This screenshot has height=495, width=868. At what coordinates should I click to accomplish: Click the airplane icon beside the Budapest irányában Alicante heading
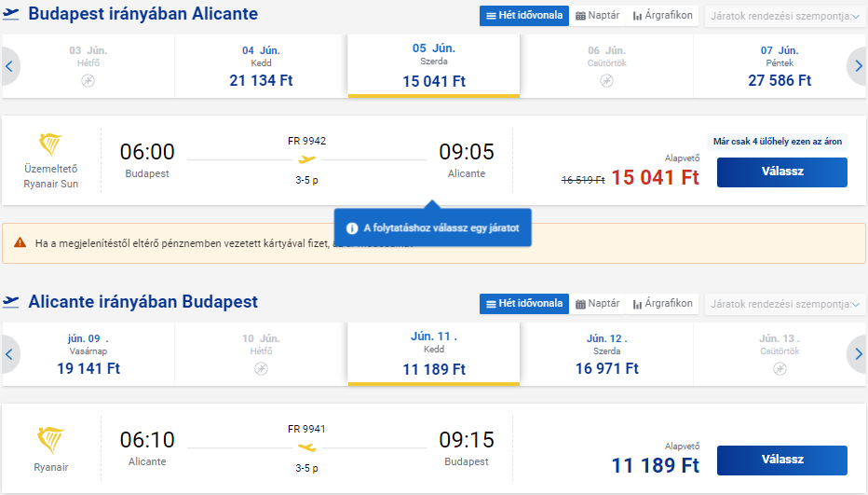pyautogui.click(x=11, y=15)
